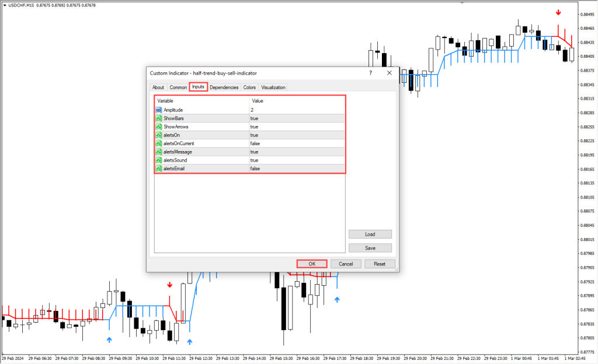Switch to the Common tab
Screen dimensions: 598x364
[178, 87]
